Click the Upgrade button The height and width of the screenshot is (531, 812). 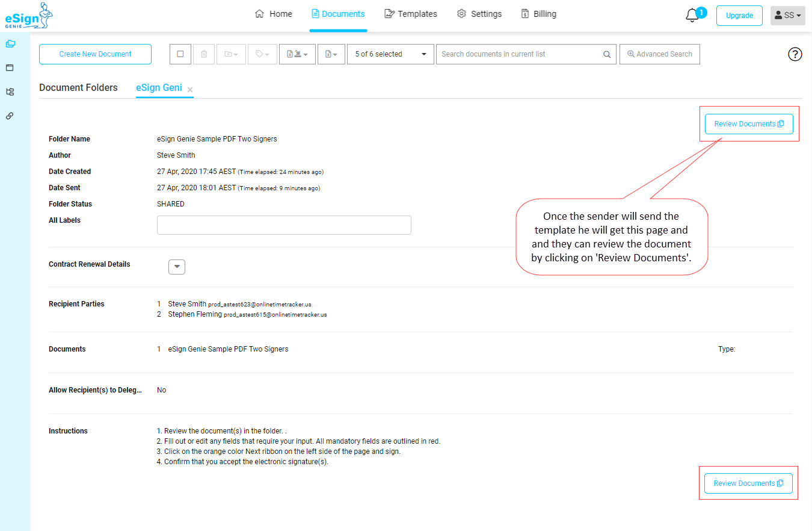[x=739, y=16]
